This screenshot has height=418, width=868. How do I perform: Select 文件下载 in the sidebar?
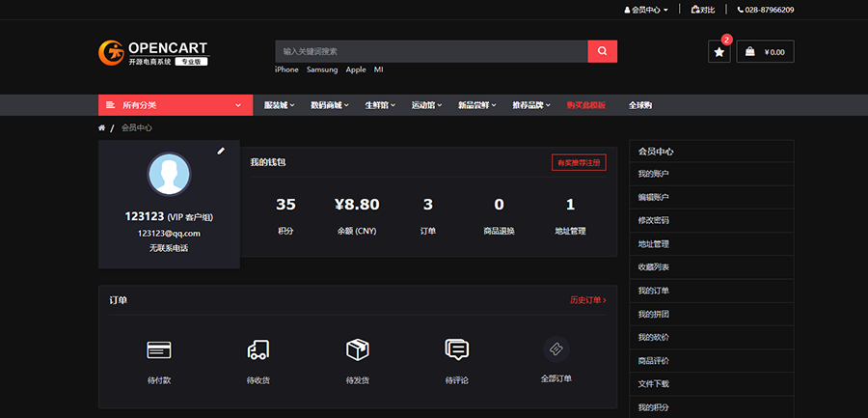coord(712,383)
